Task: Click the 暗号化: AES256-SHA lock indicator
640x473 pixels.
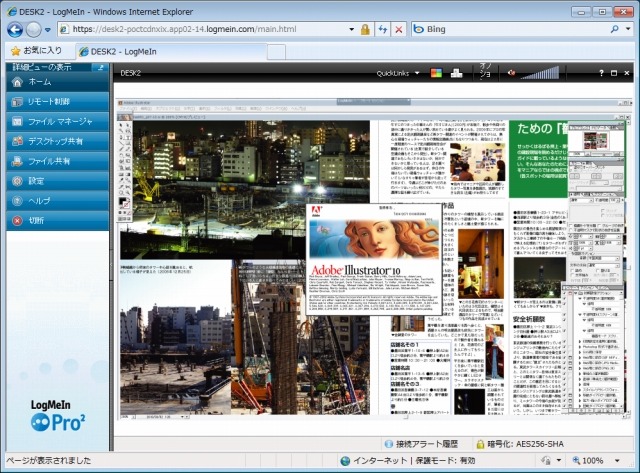Action: (x=520, y=444)
